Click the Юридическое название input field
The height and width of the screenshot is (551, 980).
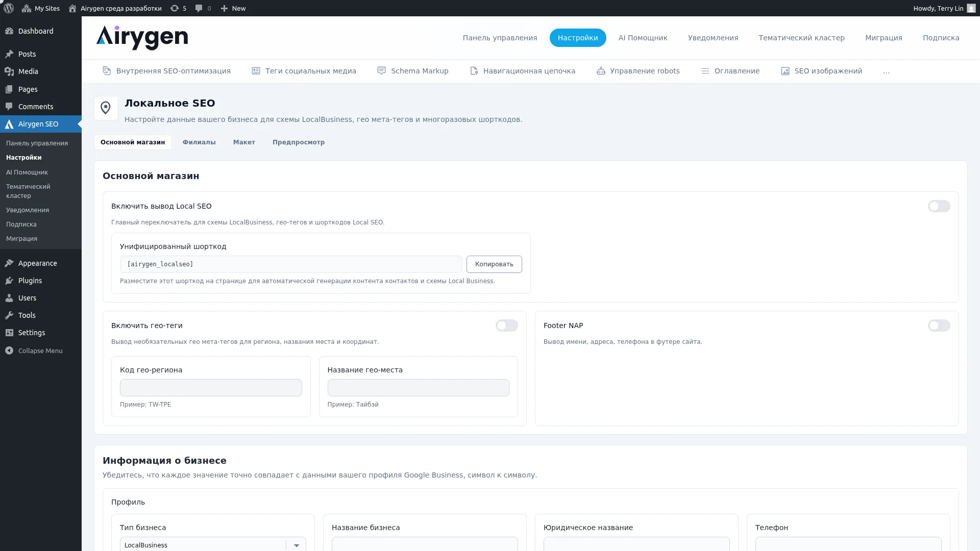click(636, 544)
